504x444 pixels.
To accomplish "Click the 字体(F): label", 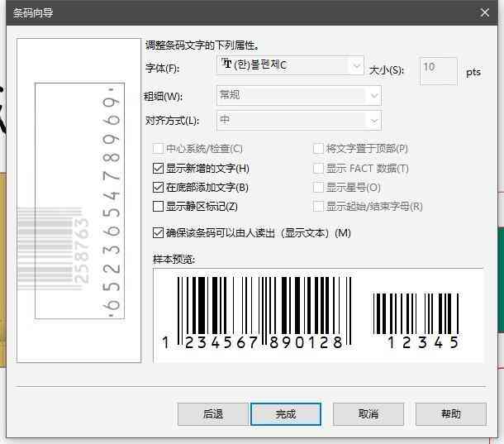I will (162, 68).
